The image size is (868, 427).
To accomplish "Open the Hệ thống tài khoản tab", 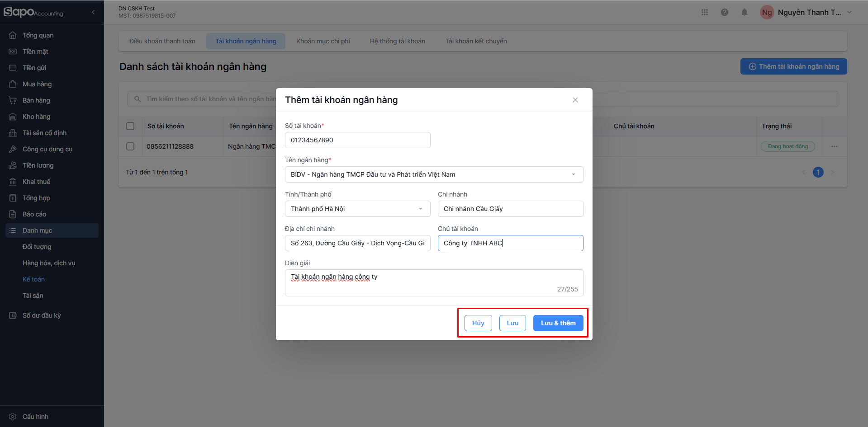I will point(397,41).
